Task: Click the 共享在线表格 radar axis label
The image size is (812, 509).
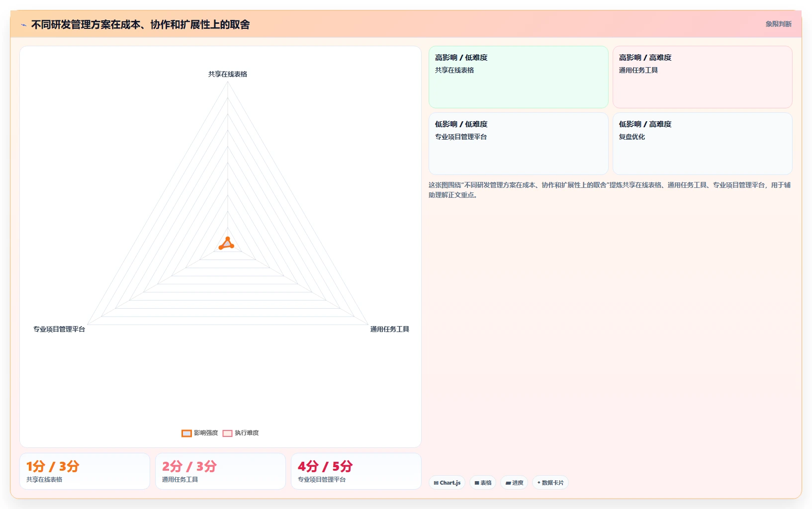Action: coord(228,74)
